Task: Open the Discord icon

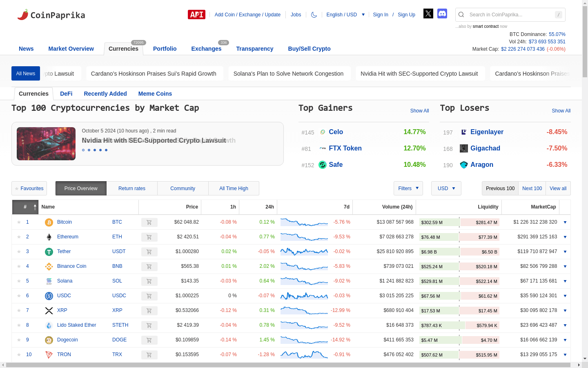Action: pyautogui.click(x=442, y=13)
